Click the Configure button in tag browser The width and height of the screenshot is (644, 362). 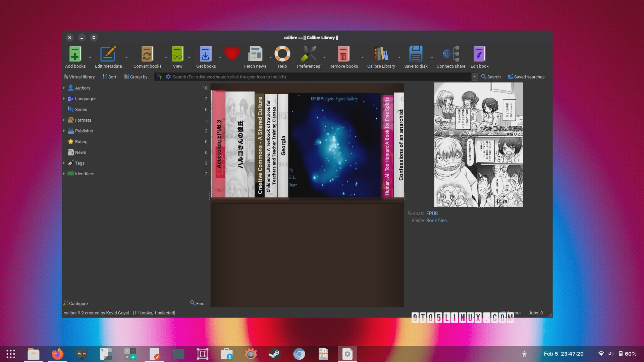(76, 303)
